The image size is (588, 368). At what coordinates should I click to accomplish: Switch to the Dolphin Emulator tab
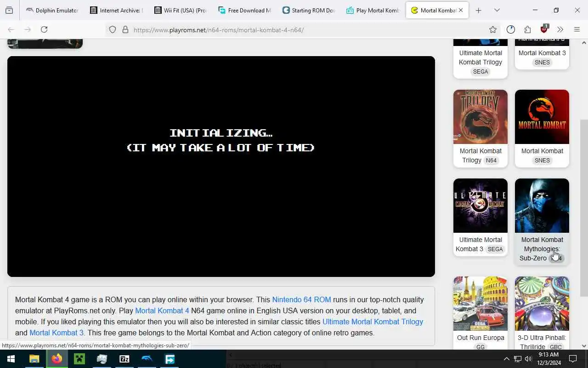(x=51, y=10)
